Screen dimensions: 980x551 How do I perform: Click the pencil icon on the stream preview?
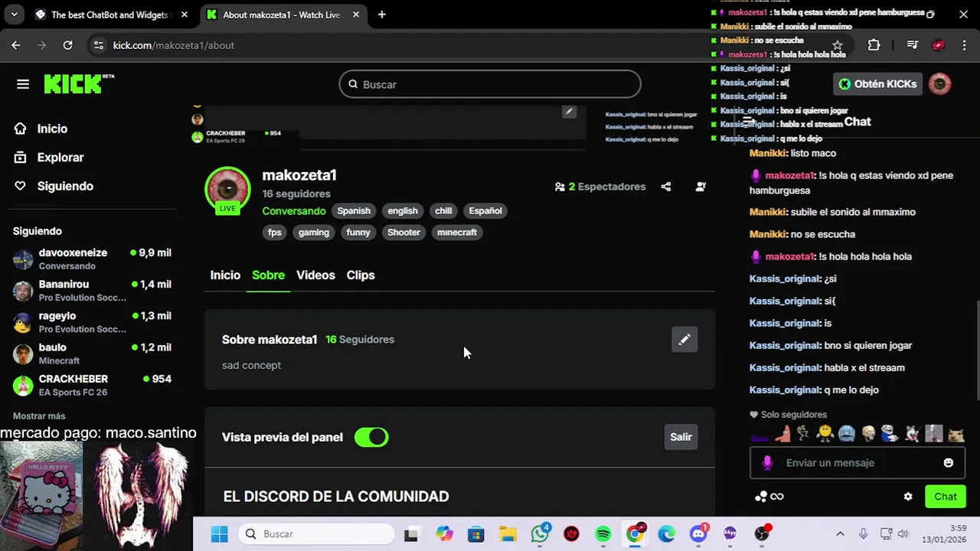pyautogui.click(x=569, y=112)
